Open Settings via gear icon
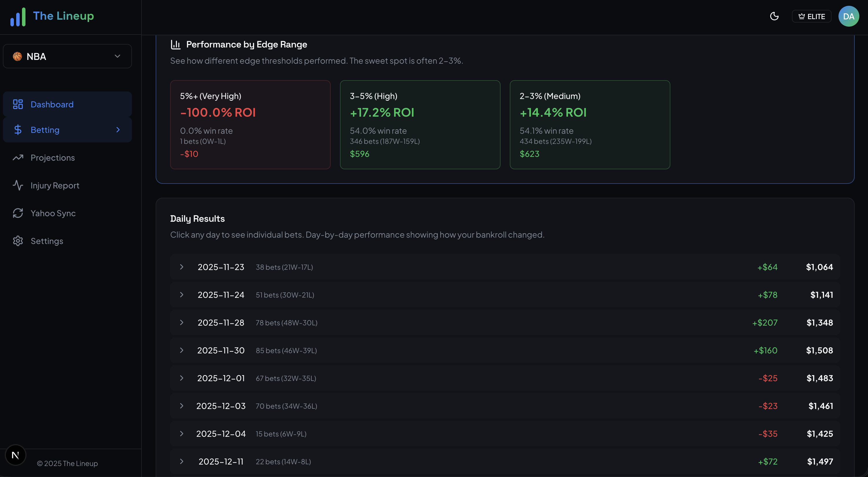This screenshot has width=868, height=477. (18, 241)
